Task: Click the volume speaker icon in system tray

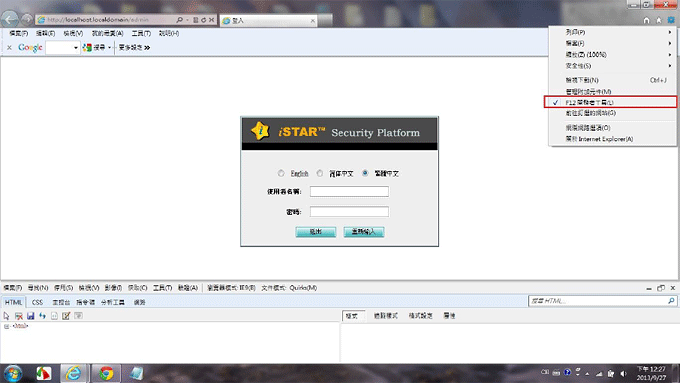Action: click(x=623, y=373)
